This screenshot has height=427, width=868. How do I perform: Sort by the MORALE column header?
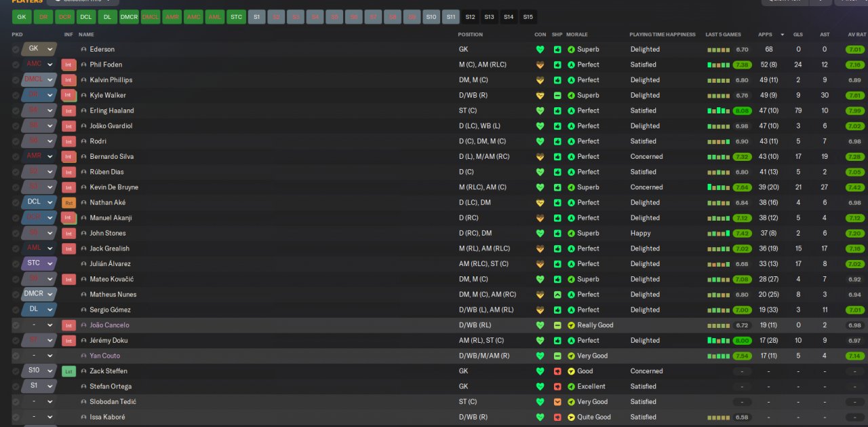pyautogui.click(x=577, y=35)
